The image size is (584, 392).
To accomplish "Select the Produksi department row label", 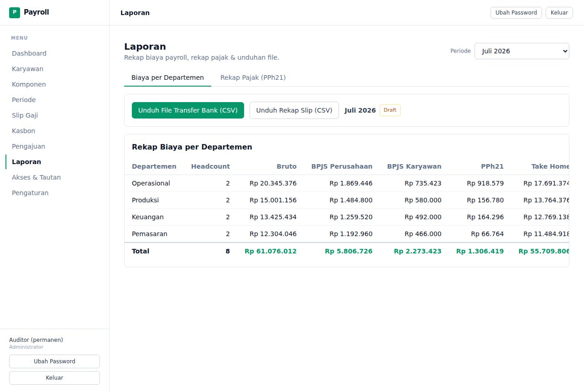I will click(x=146, y=200).
